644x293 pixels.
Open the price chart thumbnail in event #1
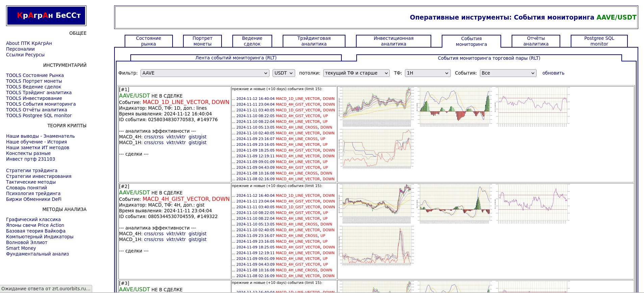376,106
